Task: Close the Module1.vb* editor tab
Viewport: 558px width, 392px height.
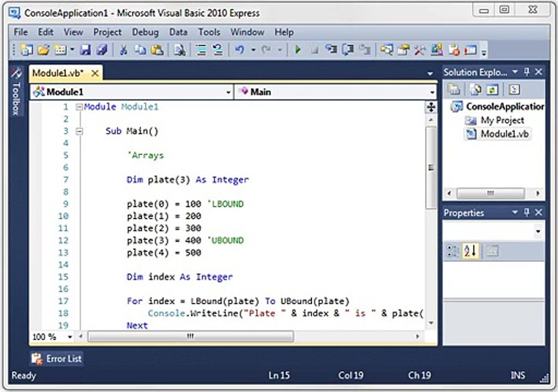Action: pyautogui.click(x=95, y=73)
